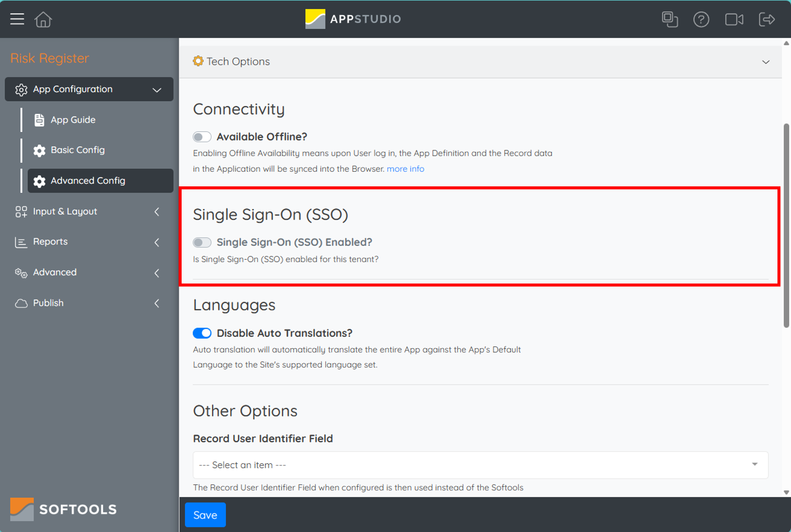
Task: Open the Help icon in the top bar
Action: coord(701,19)
